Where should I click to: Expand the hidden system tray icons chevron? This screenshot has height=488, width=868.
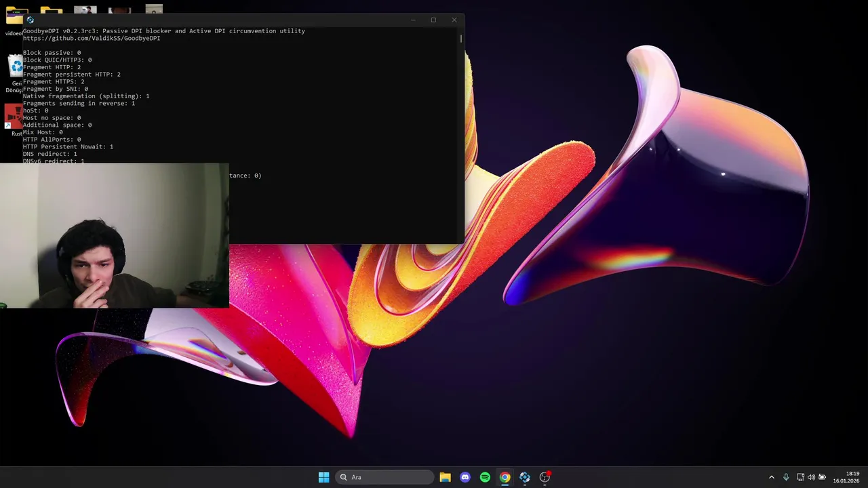coord(771,477)
